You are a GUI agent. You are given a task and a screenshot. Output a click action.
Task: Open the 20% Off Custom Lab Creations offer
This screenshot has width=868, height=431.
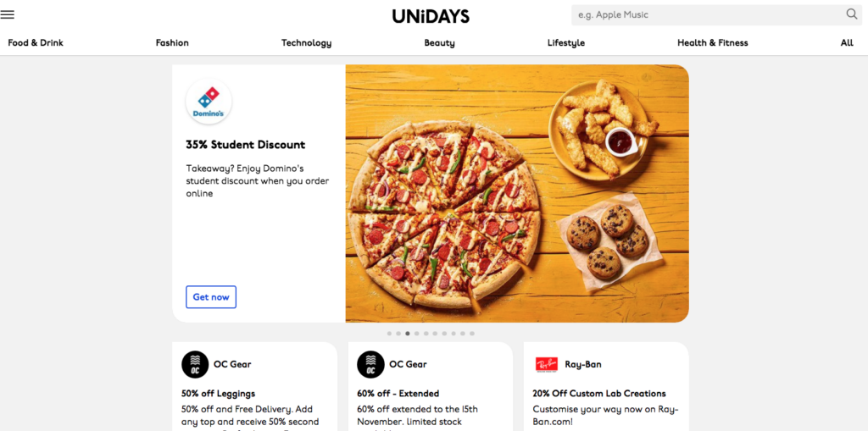[599, 394]
